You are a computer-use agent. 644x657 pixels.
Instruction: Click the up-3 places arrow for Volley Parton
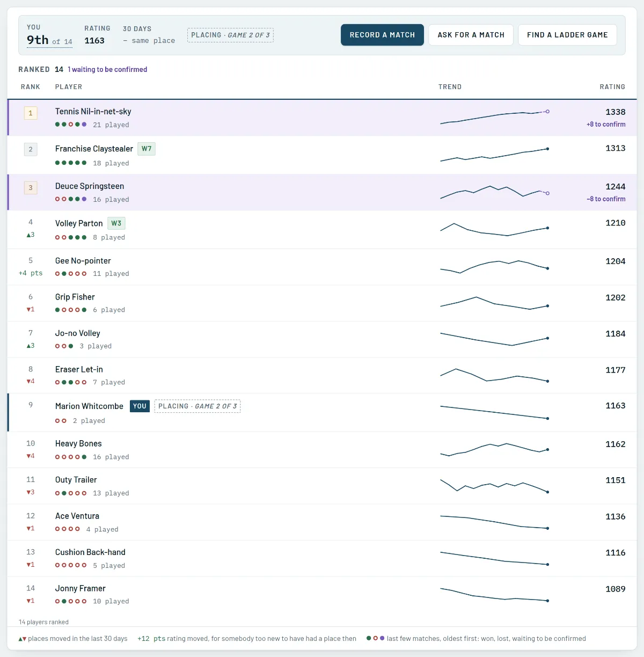[x=31, y=235]
